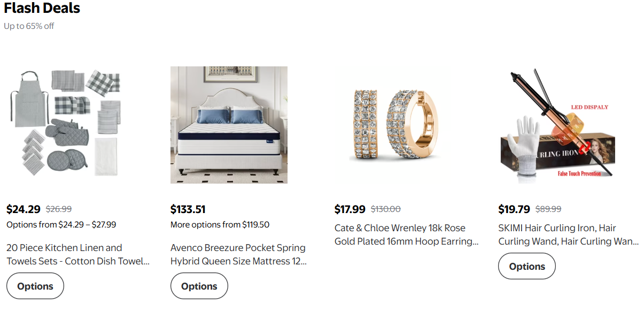644x311 pixels.
Task: Open the SKIMI Hair Curling Iron link
Action: point(568,234)
